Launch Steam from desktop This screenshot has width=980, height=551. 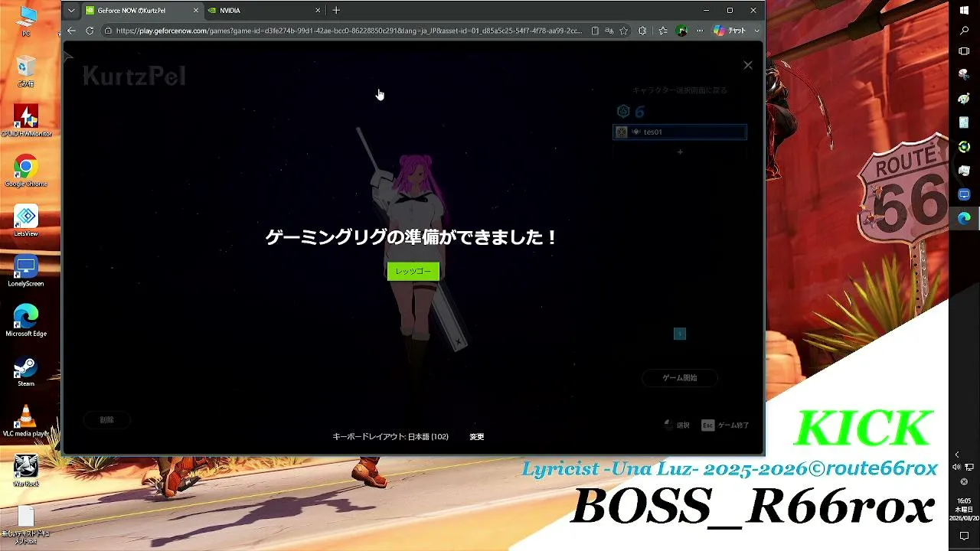tap(26, 371)
